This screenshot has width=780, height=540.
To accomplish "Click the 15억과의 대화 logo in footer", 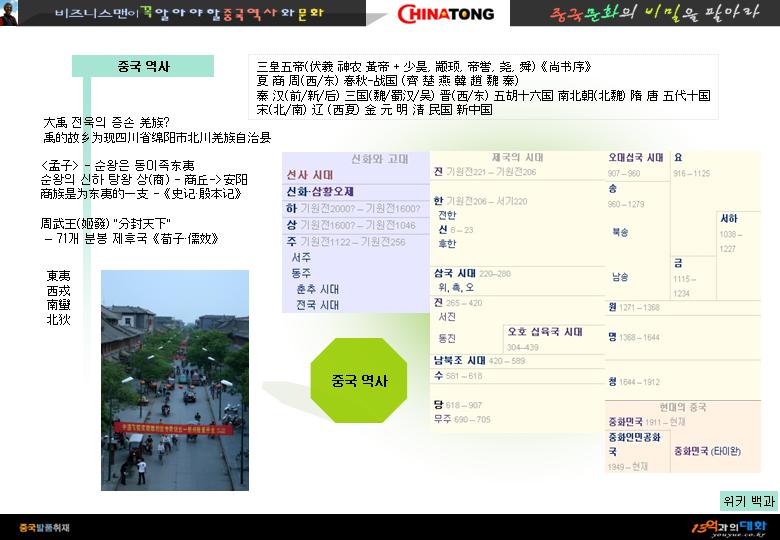I will [x=729, y=528].
